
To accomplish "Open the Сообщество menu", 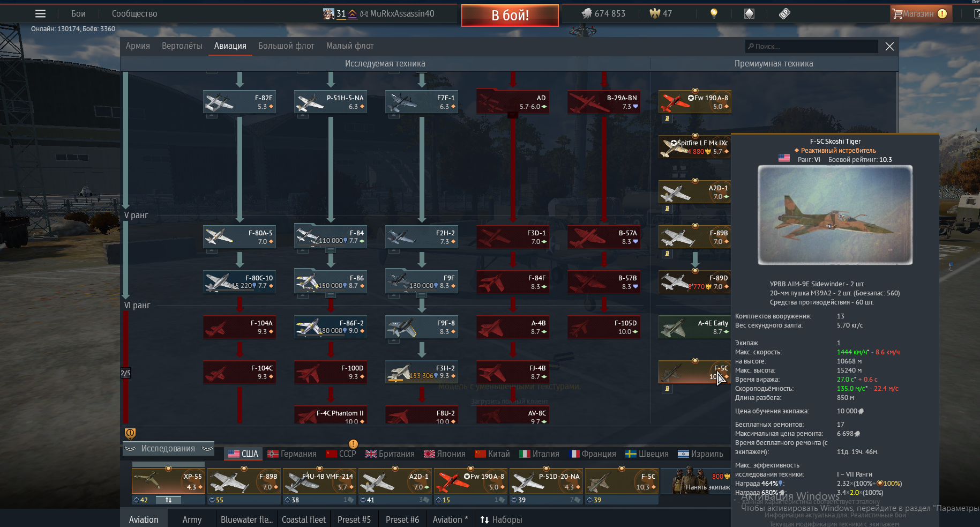I will coord(134,13).
